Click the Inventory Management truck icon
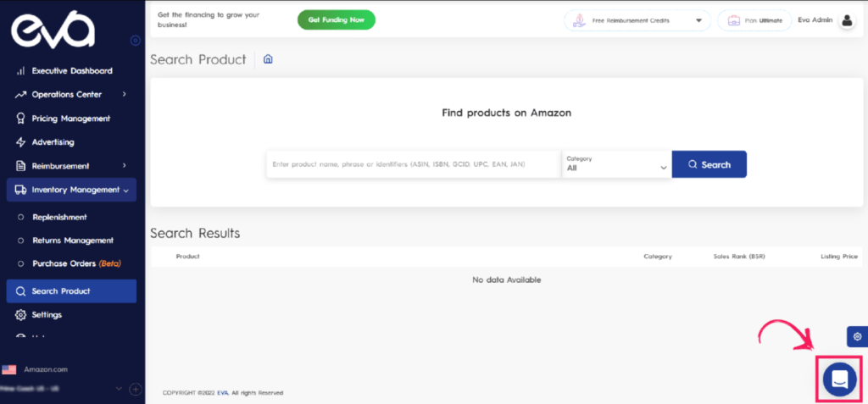This screenshot has width=868, height=404. click(x=20, y=190)
